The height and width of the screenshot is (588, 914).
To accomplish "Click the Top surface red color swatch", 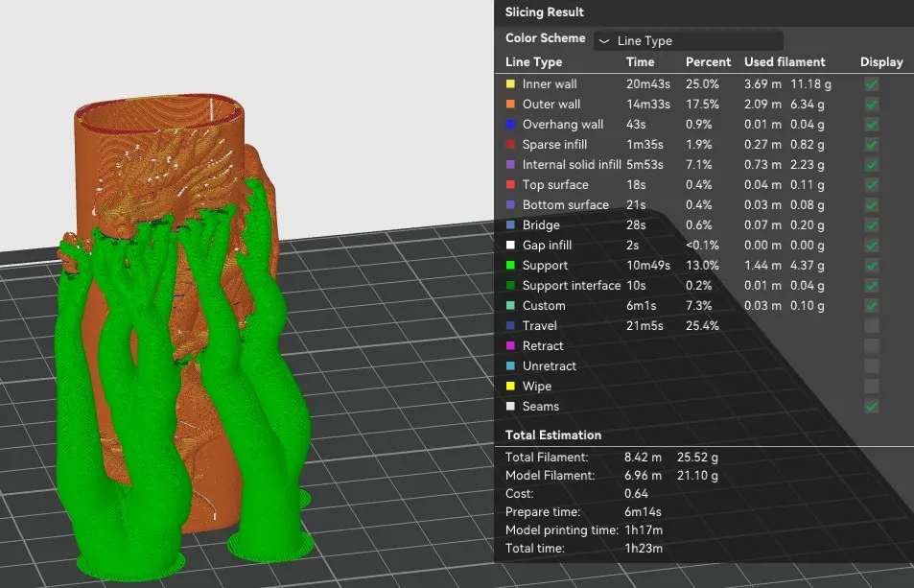I will [x=510, y=185].
